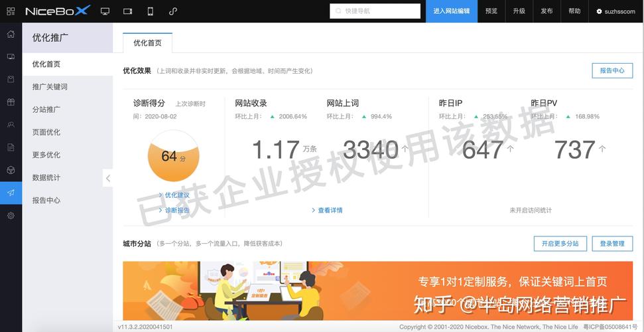Open the settings gear in left sidebar

click(x=11, y=215)
